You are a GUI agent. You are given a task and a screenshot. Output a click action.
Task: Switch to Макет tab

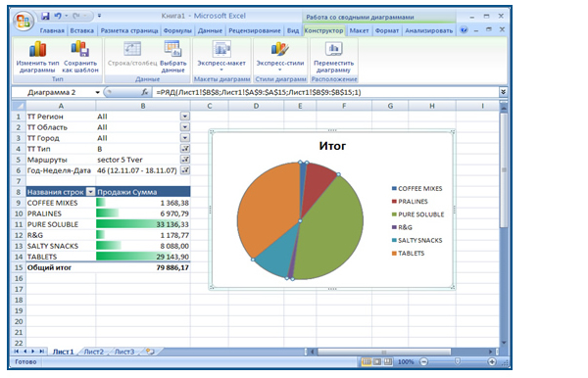click(359, 30)
